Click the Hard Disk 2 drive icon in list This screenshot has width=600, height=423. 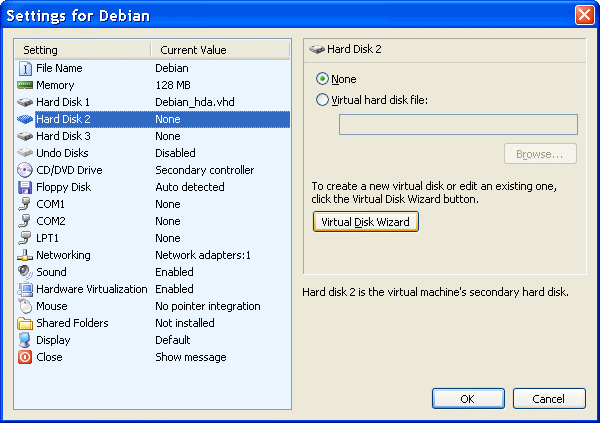click(25, 119)
